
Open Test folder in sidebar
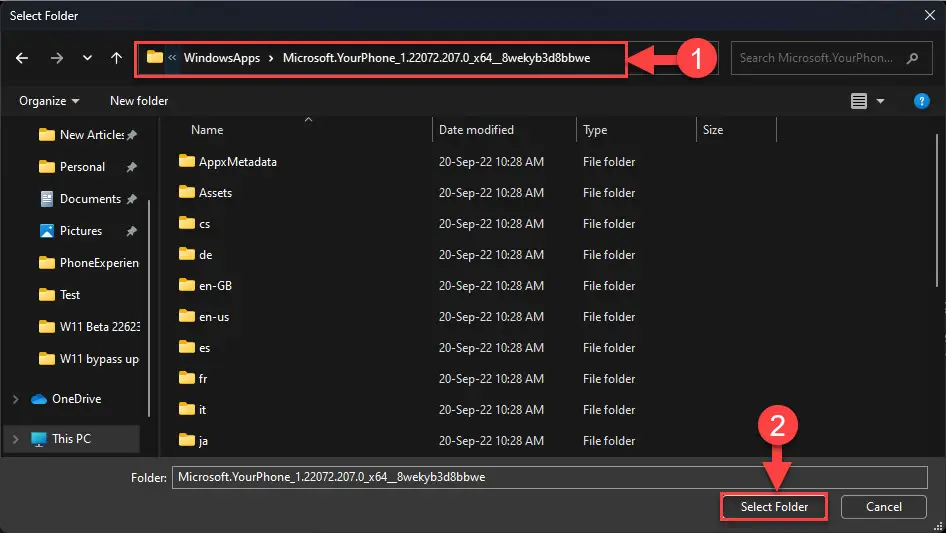[69, 295]
